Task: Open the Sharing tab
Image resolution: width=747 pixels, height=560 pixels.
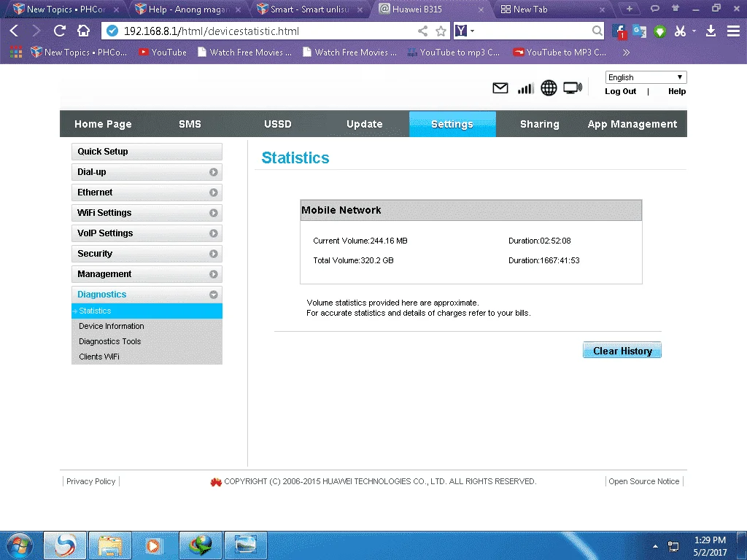Action: (540, 124)
